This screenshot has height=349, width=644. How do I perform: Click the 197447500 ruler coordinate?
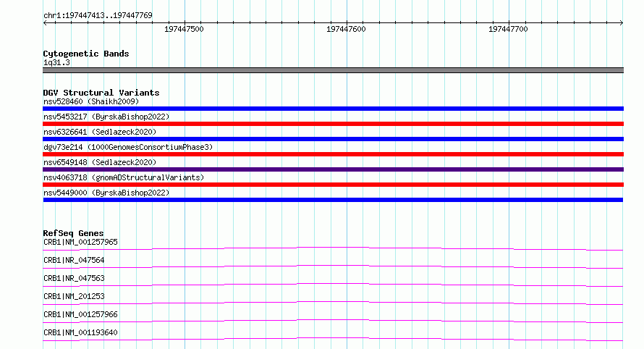(x=184, y=29)
